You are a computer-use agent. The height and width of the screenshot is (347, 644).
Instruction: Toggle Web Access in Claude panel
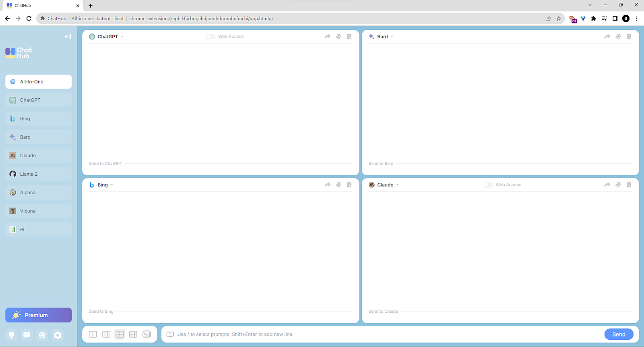click(x=488, y=185)
